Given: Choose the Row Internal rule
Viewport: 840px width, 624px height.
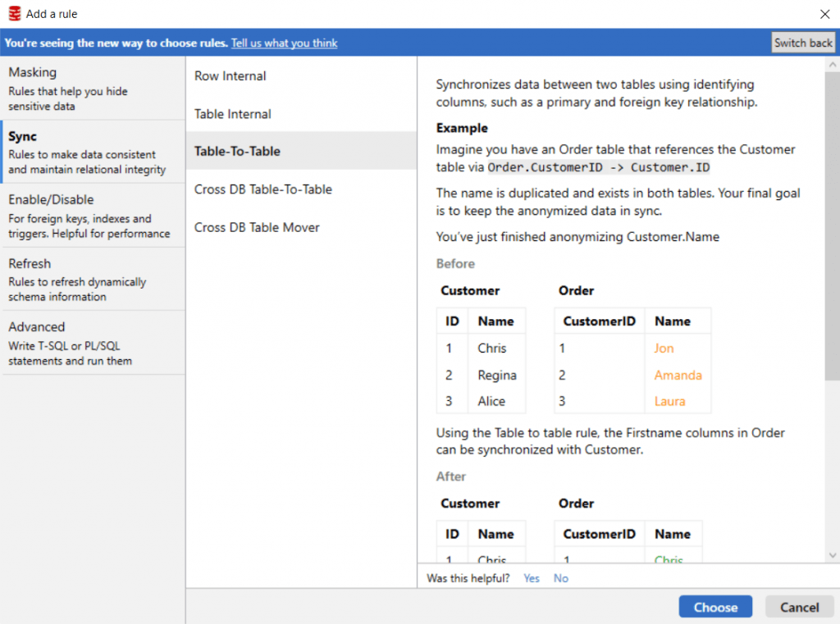Looking at the screenshot, I should coord(231,76).
